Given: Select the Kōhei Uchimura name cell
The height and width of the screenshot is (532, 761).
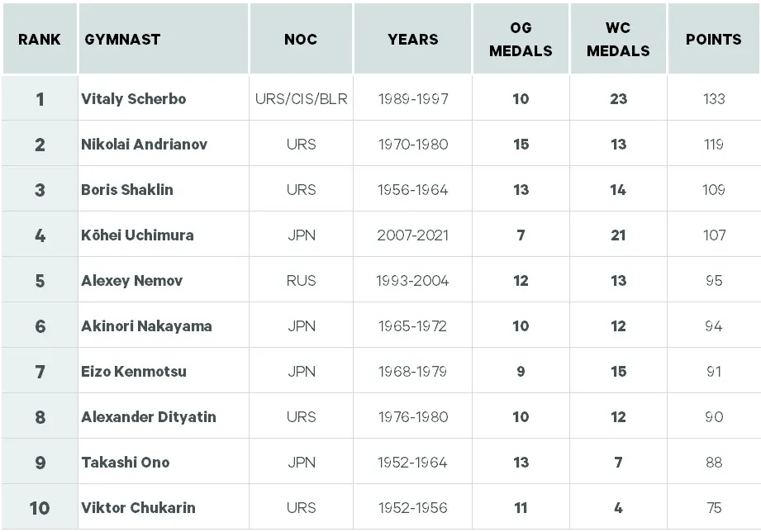Looking at the screenshot, I should pyautogui.click(x=137, y=235).
